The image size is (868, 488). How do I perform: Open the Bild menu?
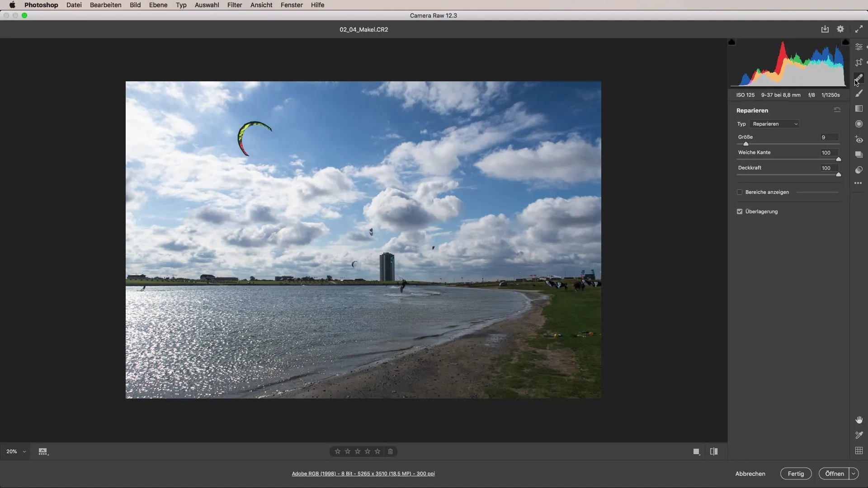[x=135, y=5]
